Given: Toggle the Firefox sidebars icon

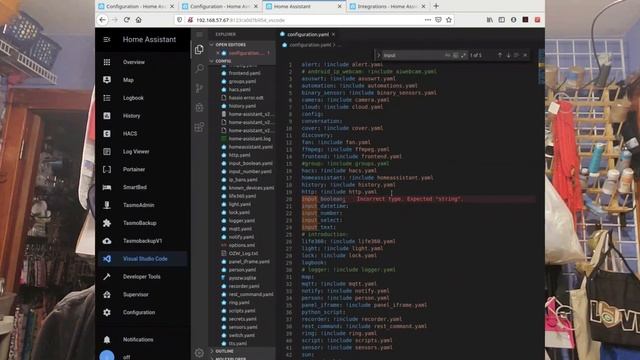Looking at the screenshot, I should (x=502, y=20).
